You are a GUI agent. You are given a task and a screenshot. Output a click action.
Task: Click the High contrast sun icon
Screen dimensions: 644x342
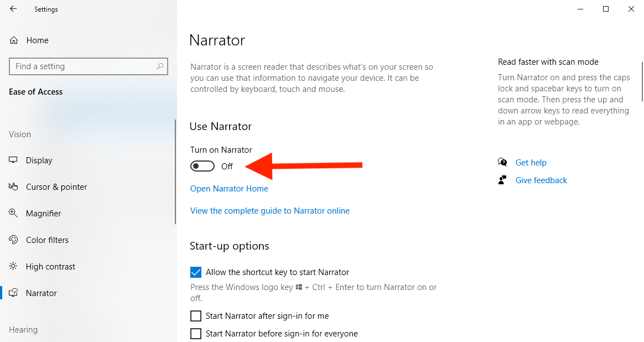click(x=13, y=266)
